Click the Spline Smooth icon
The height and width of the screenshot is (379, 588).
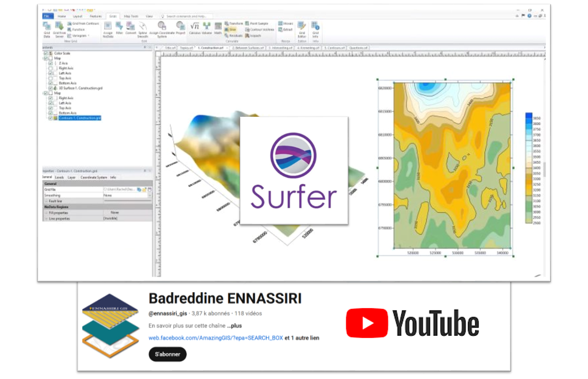tap(143, 30)
